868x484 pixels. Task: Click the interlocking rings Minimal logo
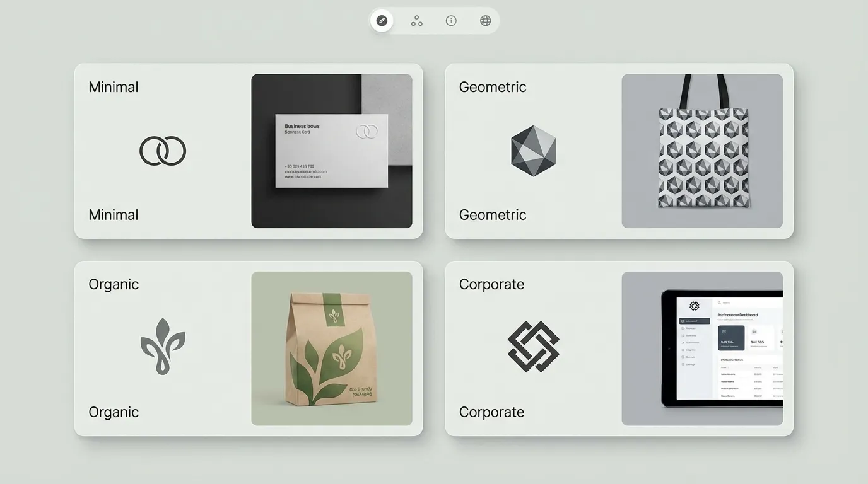(x=163, y=151)
